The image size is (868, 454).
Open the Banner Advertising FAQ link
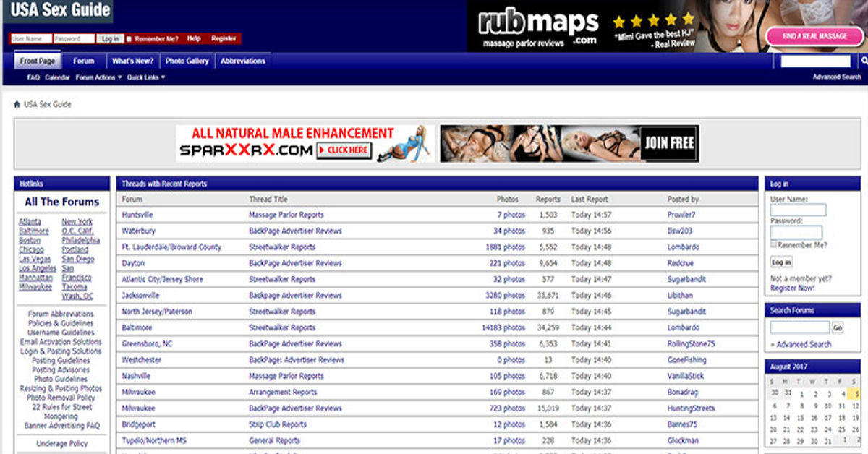tap(62, 426)
